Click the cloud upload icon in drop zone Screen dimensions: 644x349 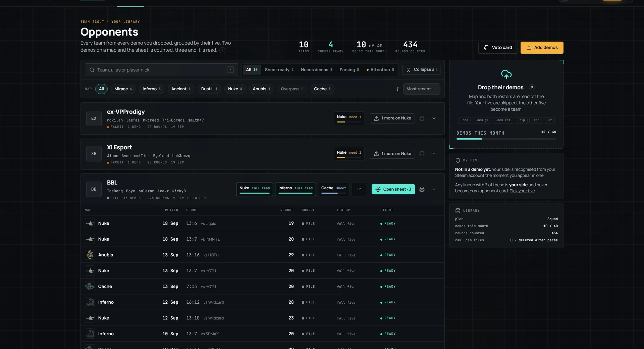(506, 74)
